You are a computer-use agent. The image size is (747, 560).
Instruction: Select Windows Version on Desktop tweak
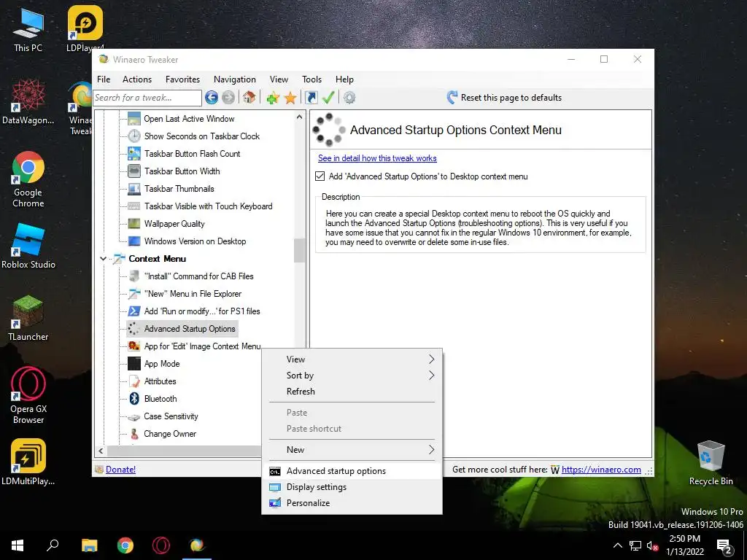click(195, 241)
